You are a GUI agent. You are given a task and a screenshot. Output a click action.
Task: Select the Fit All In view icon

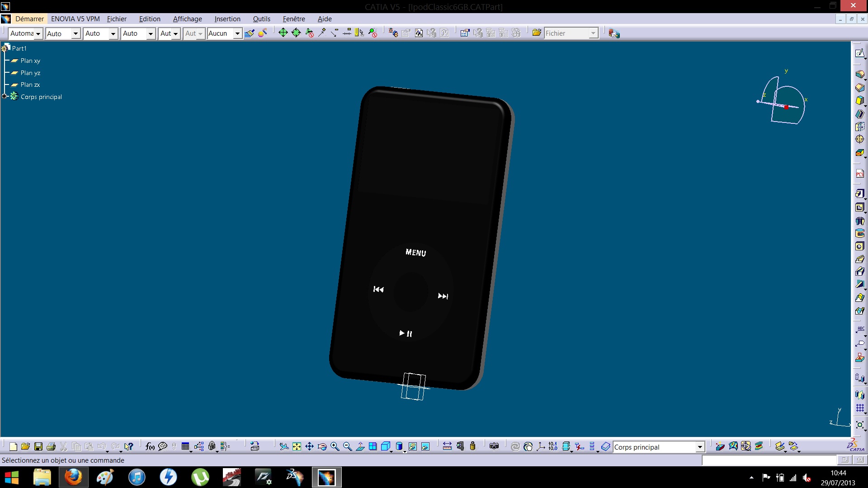[x=297, y=447]
